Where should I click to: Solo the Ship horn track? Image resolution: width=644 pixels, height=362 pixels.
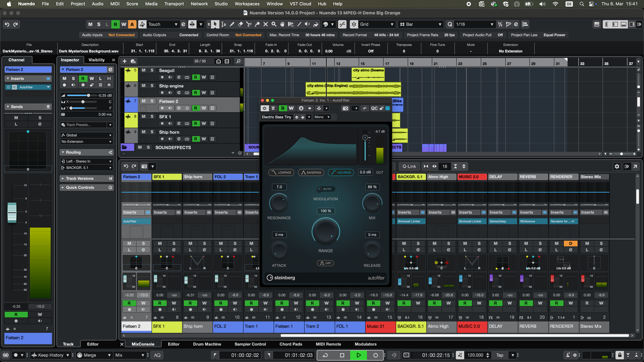pyautogui.click(x=152, y=132)
